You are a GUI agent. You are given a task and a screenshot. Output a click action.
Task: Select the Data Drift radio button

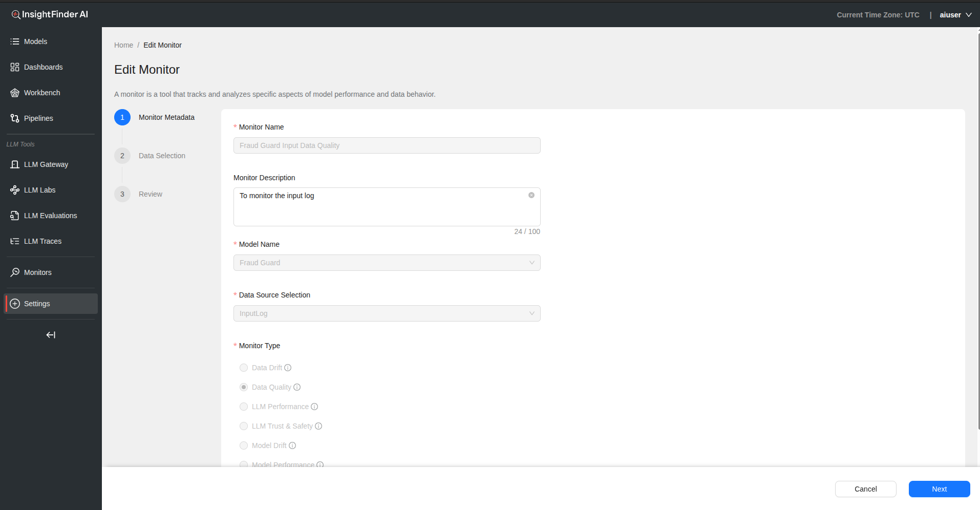[x=244, y=368]
